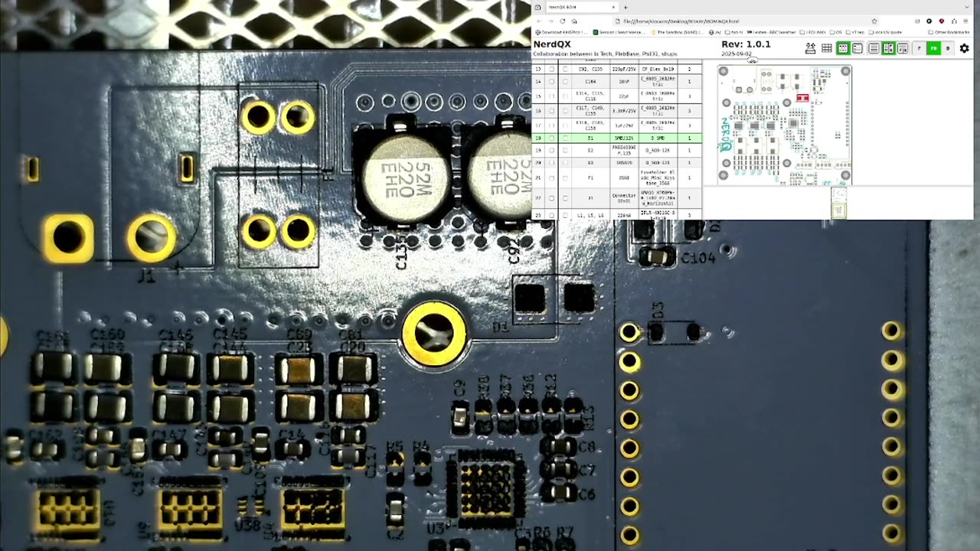This screenshot has width=980, height=551.
Task: Go forward in the browser
Action: (x=550, y=21)
